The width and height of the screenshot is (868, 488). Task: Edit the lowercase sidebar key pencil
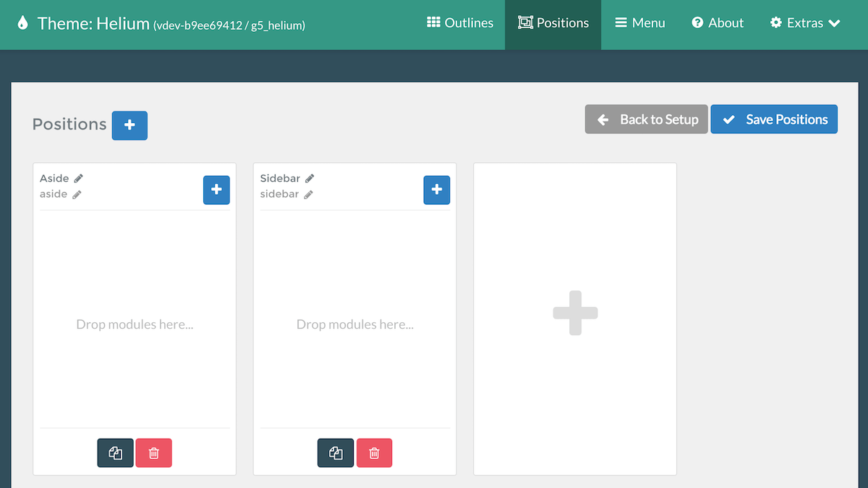point(308,194)
